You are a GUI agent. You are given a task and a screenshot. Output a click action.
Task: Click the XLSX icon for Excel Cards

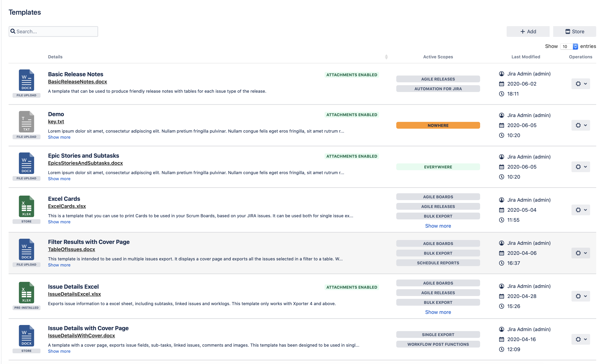click(x=27, y=206)
